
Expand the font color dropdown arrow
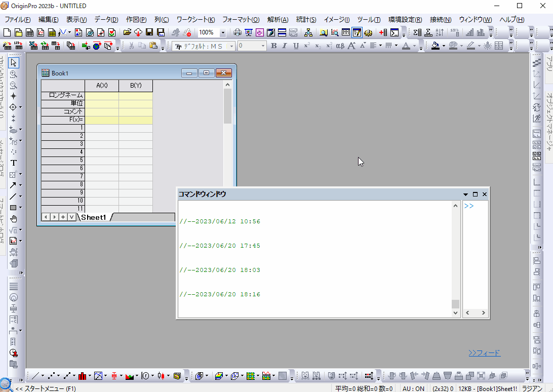tap(414, 46)
